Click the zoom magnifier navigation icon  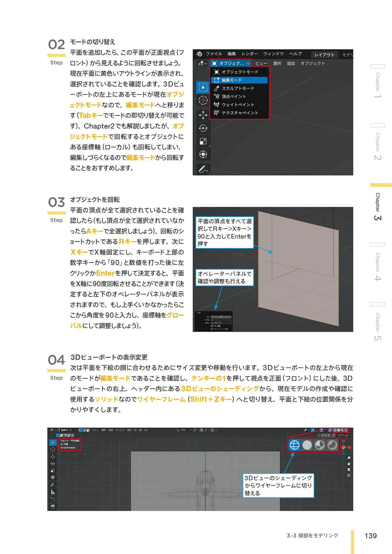[x=349, y=458]
